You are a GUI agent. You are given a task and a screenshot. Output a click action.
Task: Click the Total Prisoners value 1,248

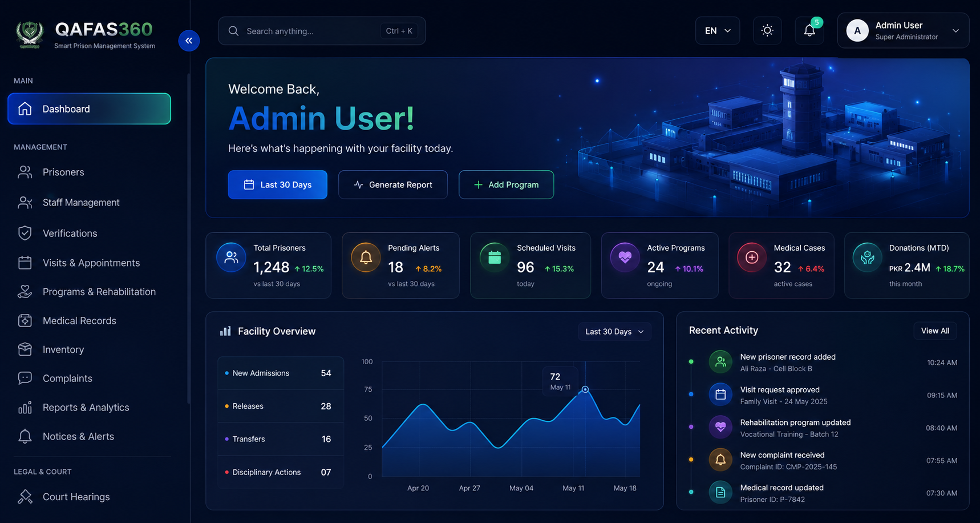click(x=272, y=267)
